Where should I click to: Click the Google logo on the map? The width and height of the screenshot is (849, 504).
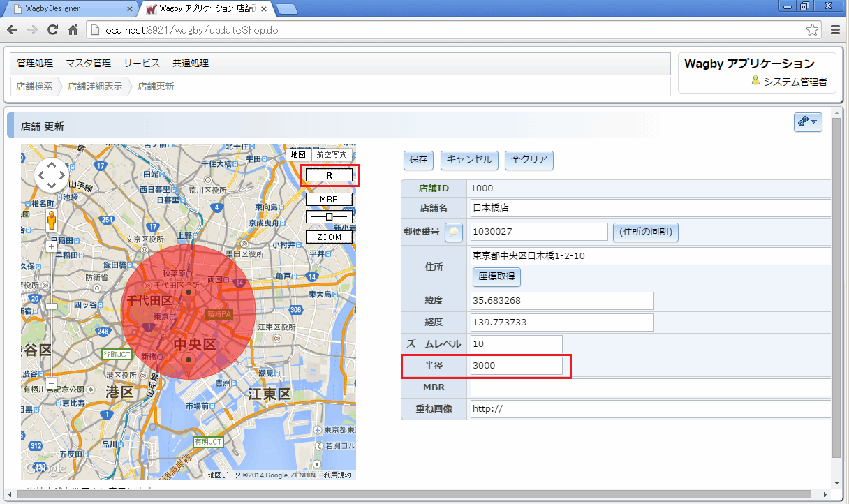(x=47, y=468)
